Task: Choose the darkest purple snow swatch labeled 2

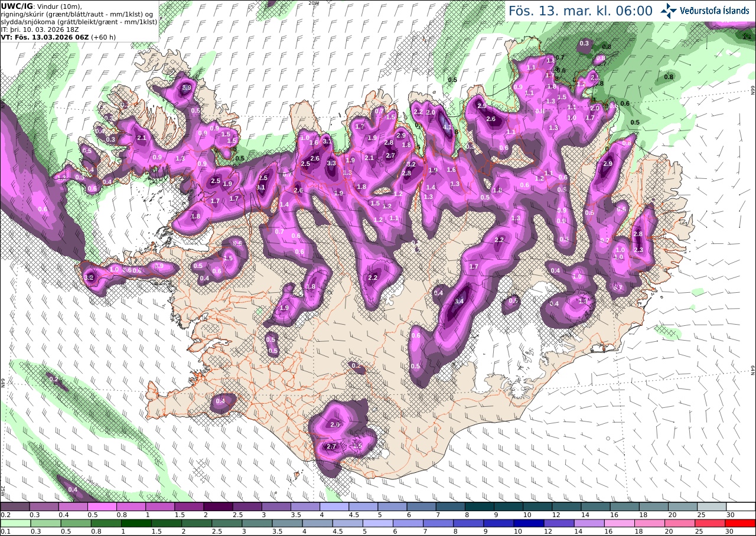Action: [x=218, y=506]
